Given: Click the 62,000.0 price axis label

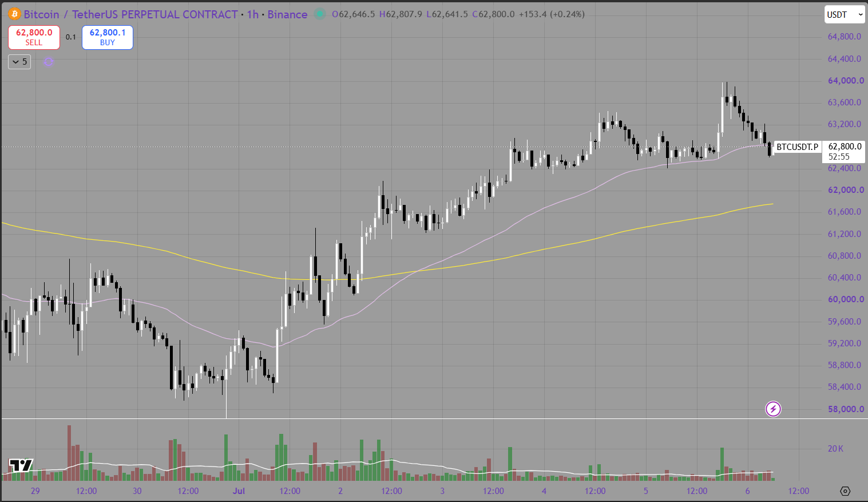Looking at the screenshot, I should [846, 190].
